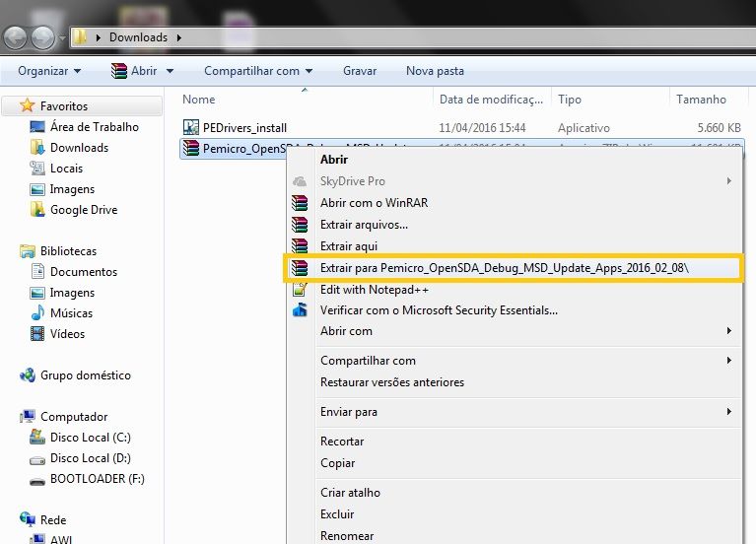The height and width of the screenshot is (544, 756).
Task: Click the WinRAR icon beside the Abrir toolbar button
Action: coord(118,71)
